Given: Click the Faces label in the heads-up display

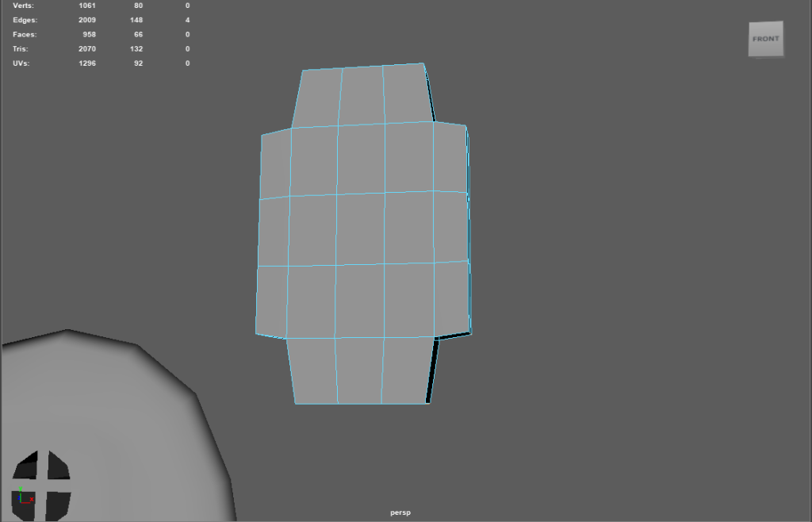Looking at the screenshot, I should pos(25,34).
